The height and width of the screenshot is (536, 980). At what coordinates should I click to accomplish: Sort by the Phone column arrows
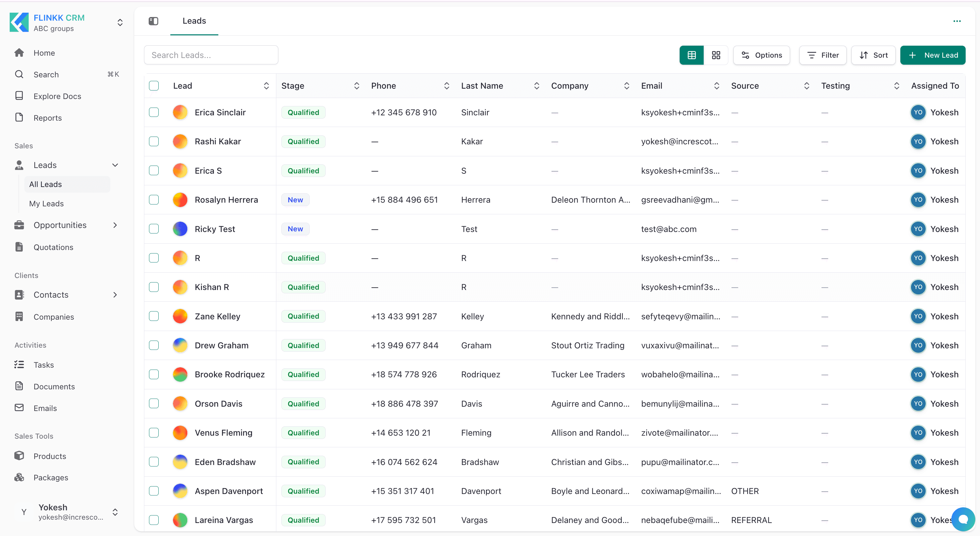tap(447, 86)
